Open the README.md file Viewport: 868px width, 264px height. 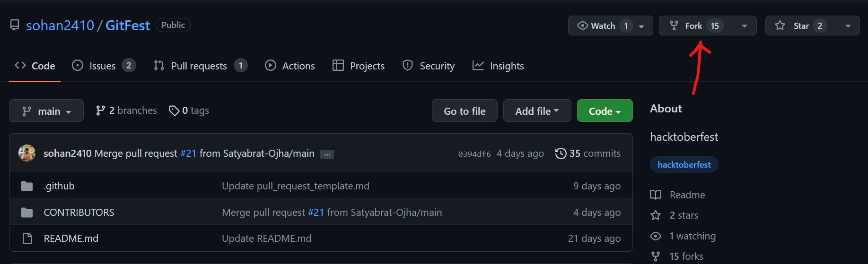click(71, 238)
